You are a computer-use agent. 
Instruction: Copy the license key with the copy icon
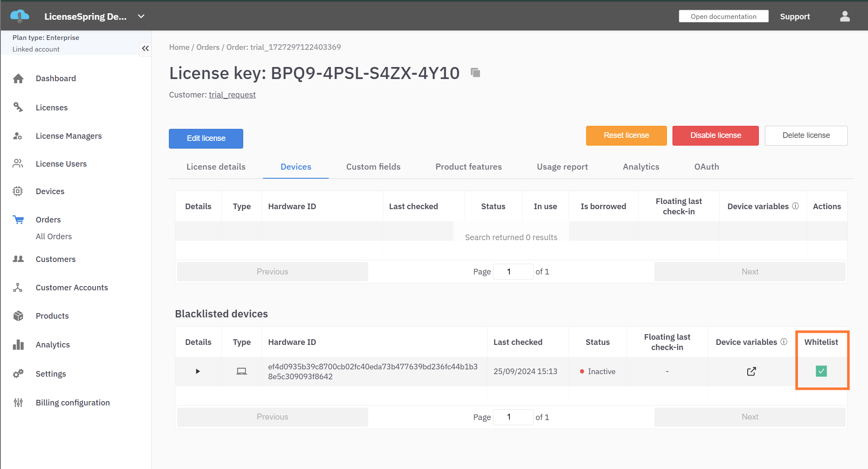[x=475, y=73]
